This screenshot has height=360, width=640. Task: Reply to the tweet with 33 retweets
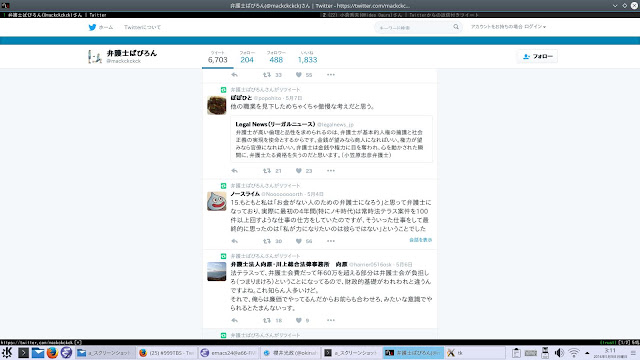point(234,75)
